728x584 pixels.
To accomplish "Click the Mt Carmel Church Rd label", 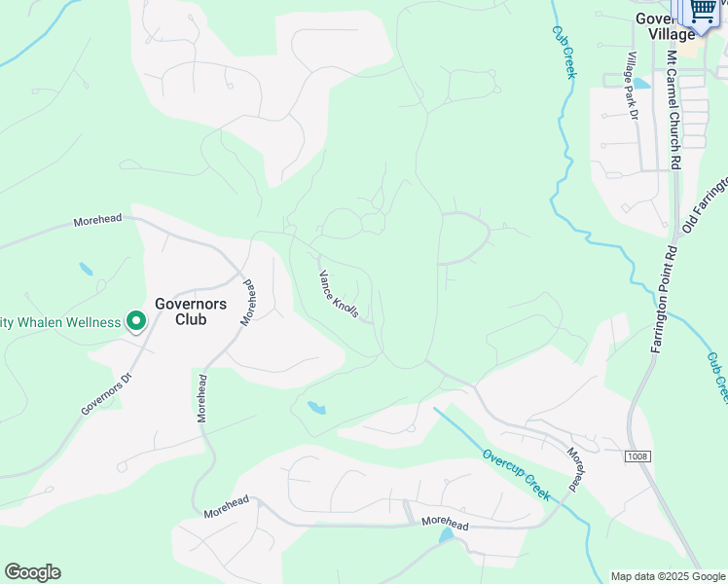I will click(674, 110).
